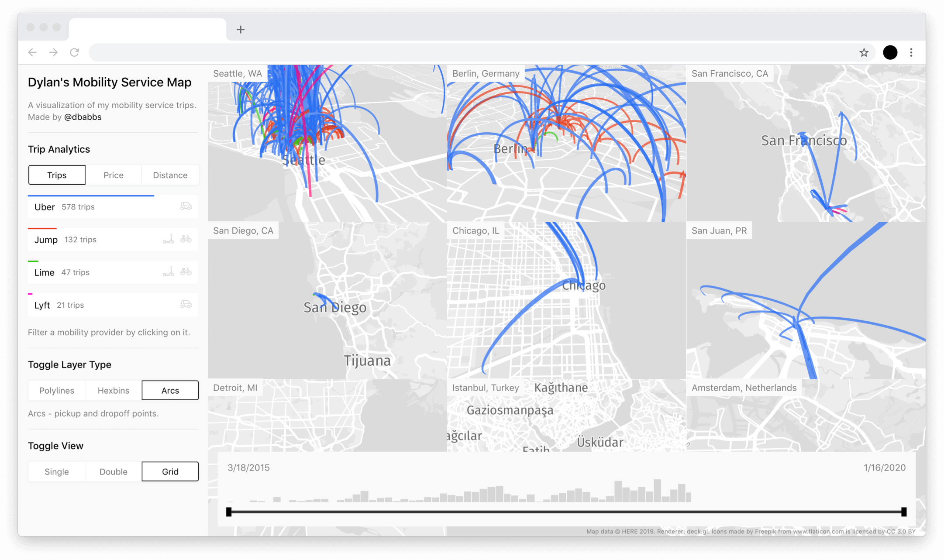
Task: Select the Trips analytics tab
Action: (x=57, y=175)
